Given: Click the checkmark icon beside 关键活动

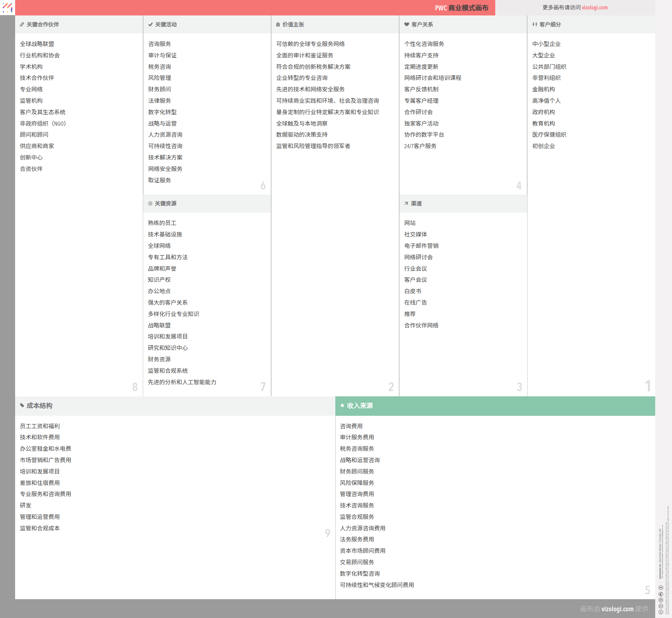Looking at the screenshot, I should tap(150, 25).
